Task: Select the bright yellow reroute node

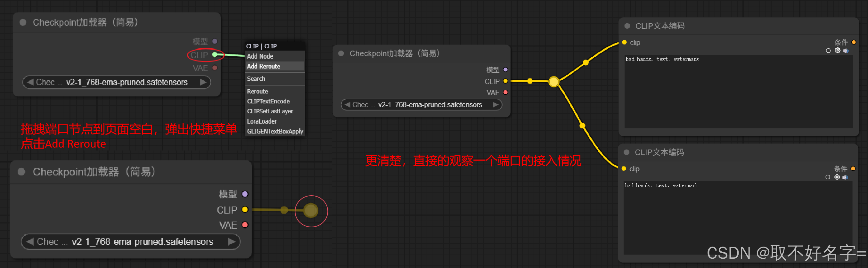Action: pos(553,81)
